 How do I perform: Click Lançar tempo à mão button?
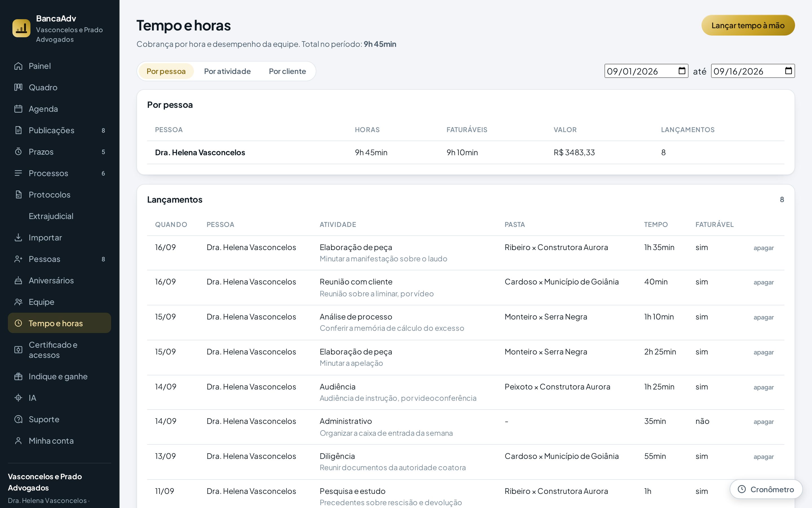(748, 25)
